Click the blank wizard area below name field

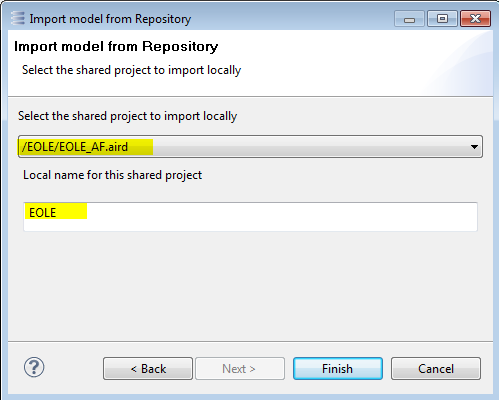point(250,287)
